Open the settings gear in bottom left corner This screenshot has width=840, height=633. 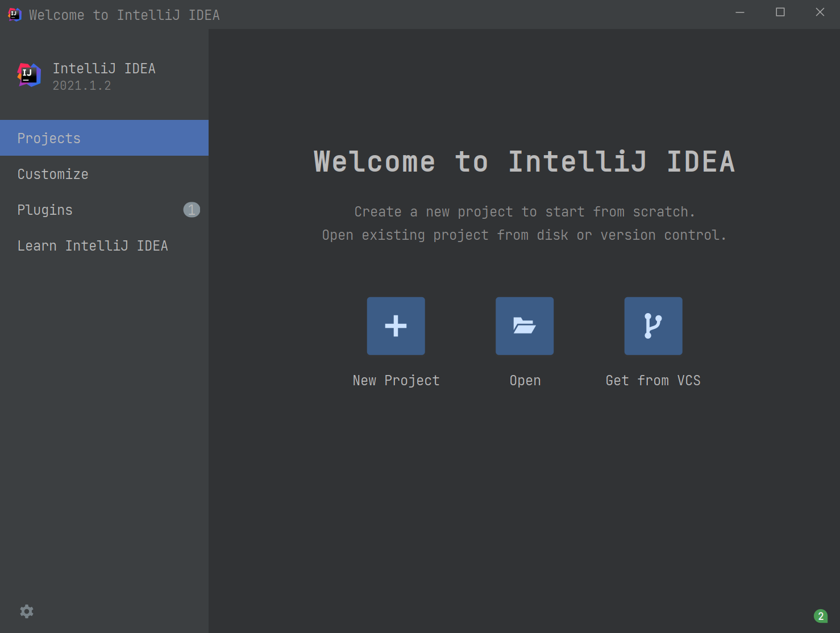26,611
